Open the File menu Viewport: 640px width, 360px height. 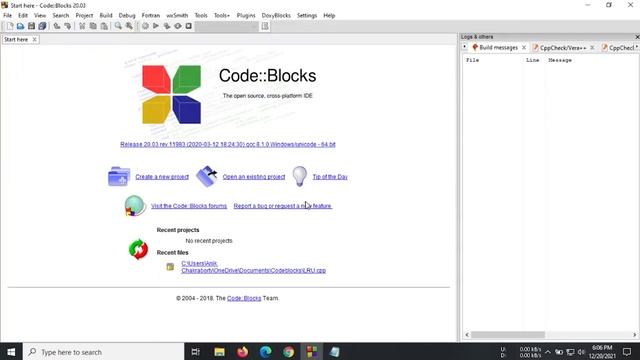click(x=7, y=16)
